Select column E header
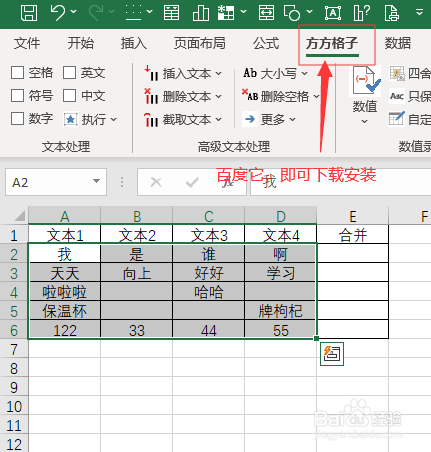This screenshot has width=431, height=452. point(353,216)
